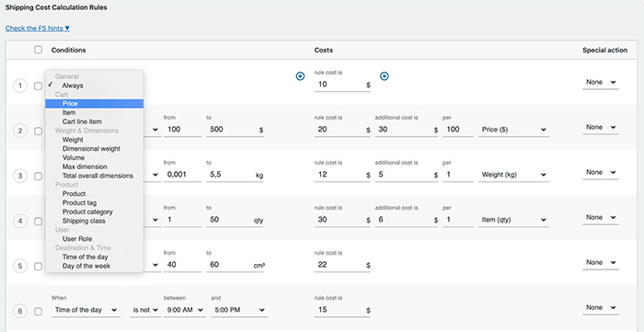Open the 9:00 AM start time dropdown
644x332 pixels.
184,310
